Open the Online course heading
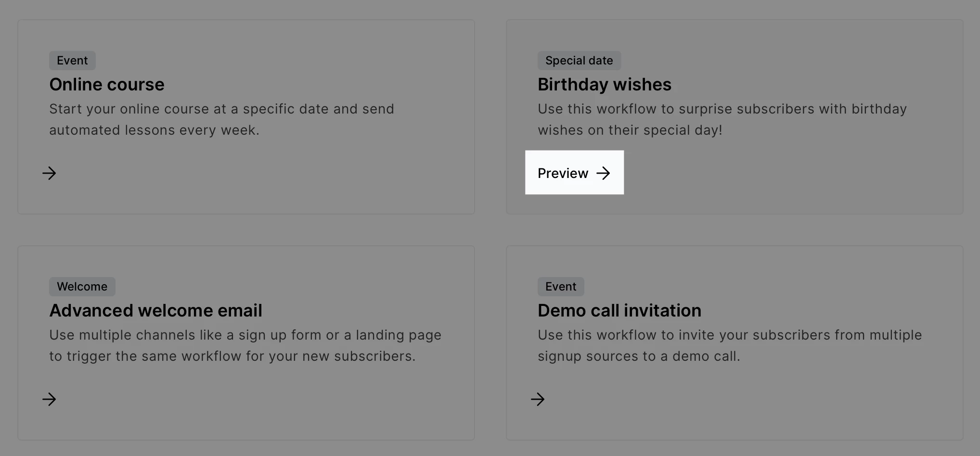The height and width of the screenshot is (456, 980). pos(107,85)
